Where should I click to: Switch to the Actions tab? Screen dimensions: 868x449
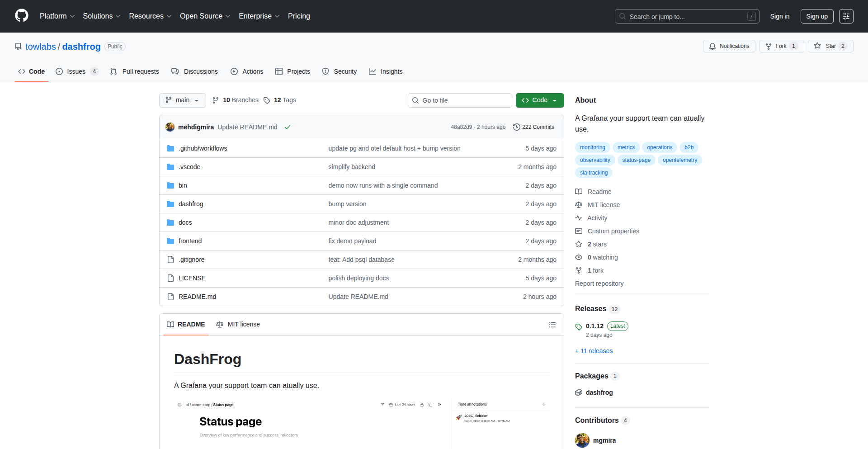click(x=247, y=71)
